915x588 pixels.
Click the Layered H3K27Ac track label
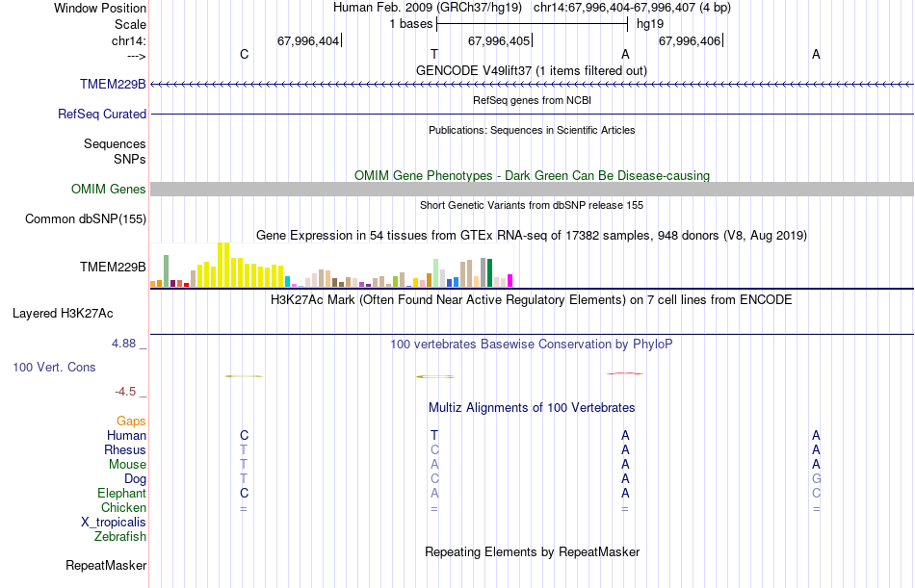coord(63,314)
